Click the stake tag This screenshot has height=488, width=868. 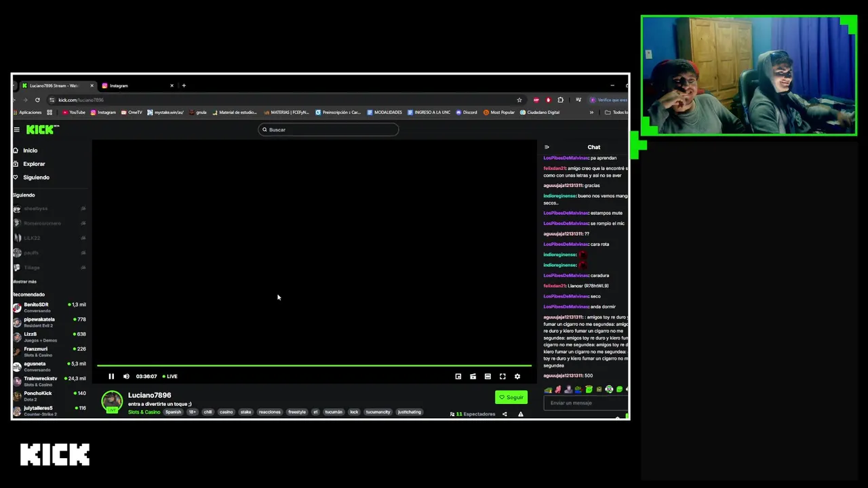point(245,412)
